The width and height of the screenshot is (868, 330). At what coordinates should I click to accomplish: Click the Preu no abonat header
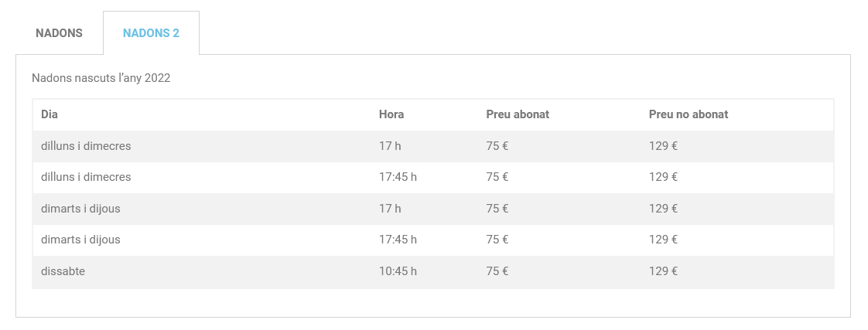click(689, 114)
